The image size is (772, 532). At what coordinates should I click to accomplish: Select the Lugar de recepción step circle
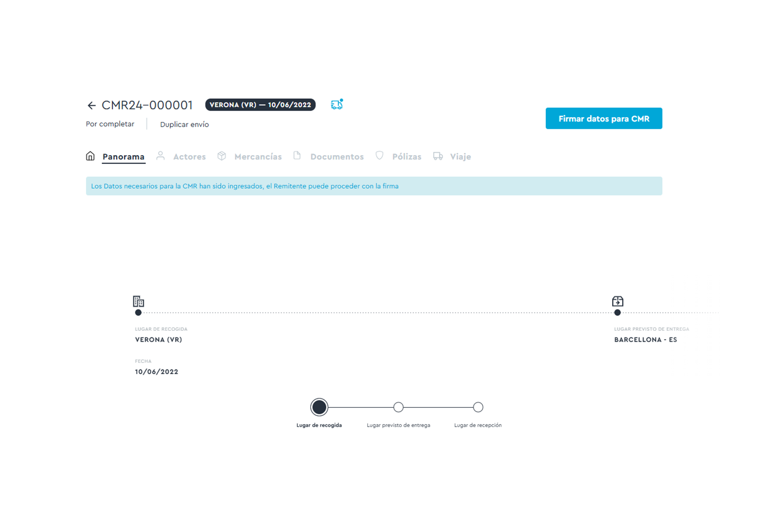pyautogui.click(x=478, y=407)
